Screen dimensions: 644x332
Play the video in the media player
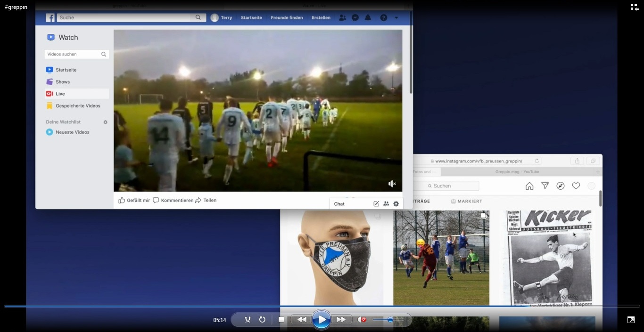coord(322,320)
